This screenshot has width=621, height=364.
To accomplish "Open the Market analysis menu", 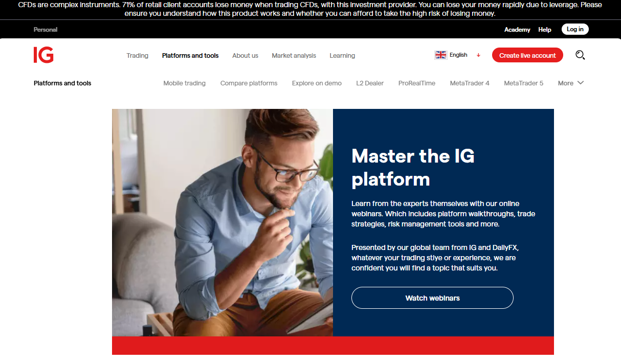I will coord(294,55).
